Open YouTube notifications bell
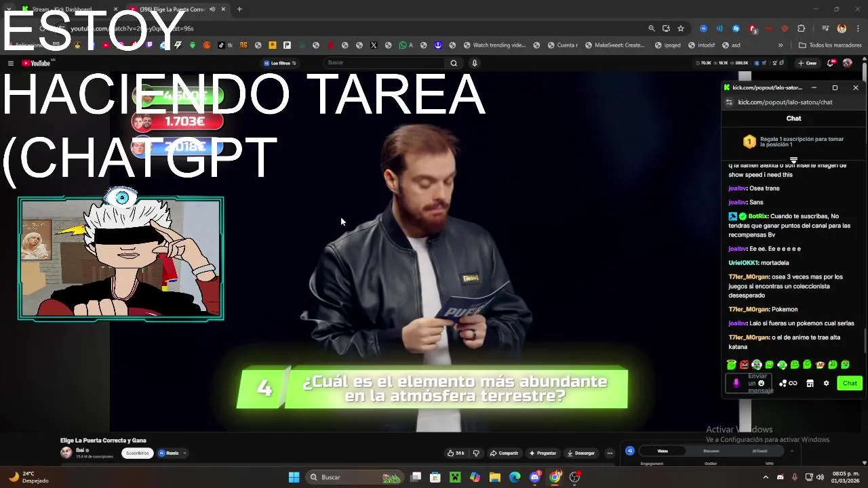Viewport: 868px width, 488px height. point(830,63)
